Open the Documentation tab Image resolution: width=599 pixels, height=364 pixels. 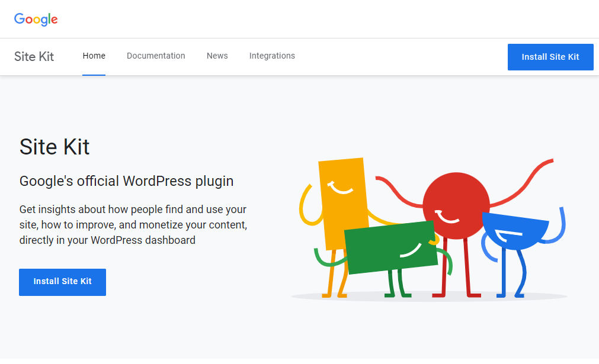click(x=156, y=56)
